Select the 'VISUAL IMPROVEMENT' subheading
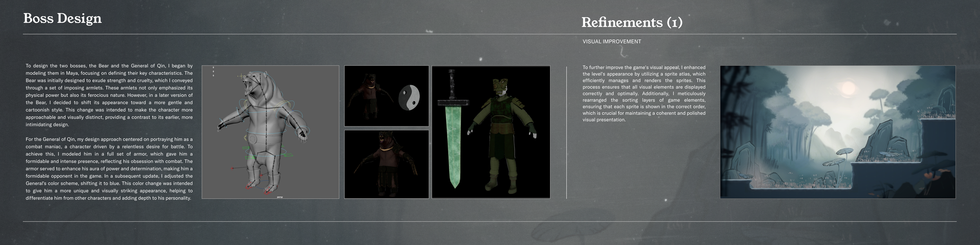 tap(612, 42)
